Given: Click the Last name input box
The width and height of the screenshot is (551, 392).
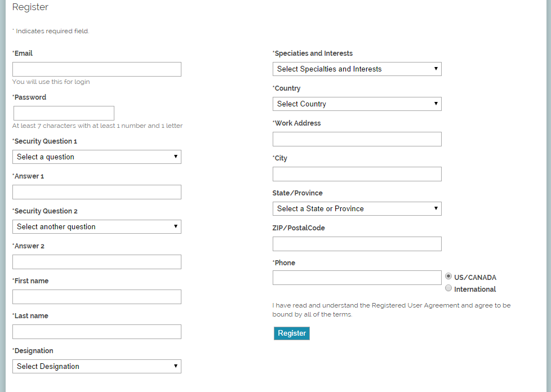Looking at the screenshot, I should tap(97, 332).
